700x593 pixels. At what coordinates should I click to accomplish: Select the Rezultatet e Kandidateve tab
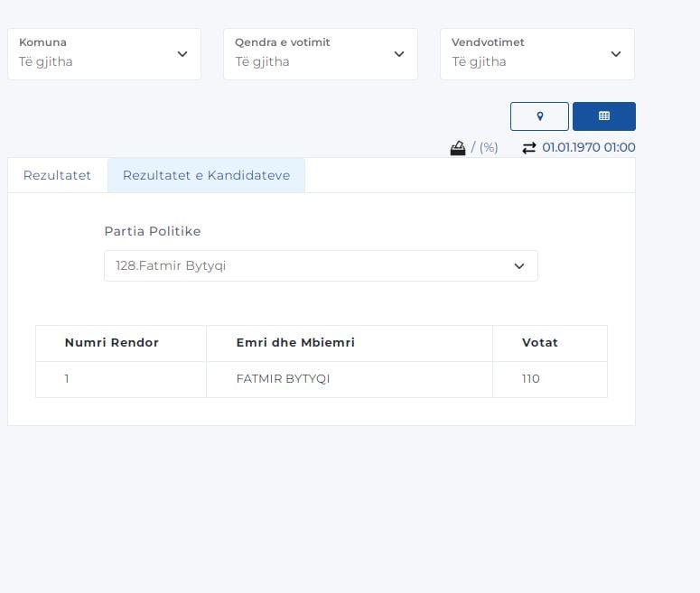[x=206, y=175]
